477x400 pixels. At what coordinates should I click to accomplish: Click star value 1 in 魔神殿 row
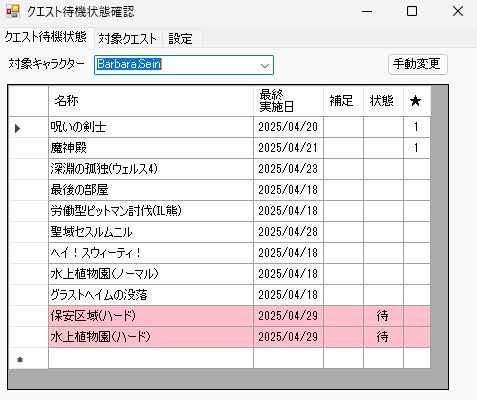click(417, 148)
